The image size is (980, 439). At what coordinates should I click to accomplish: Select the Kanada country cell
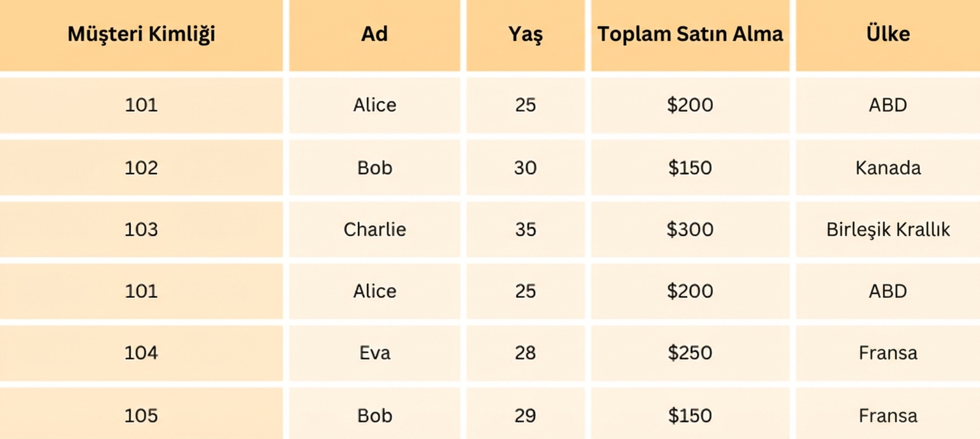887,168
